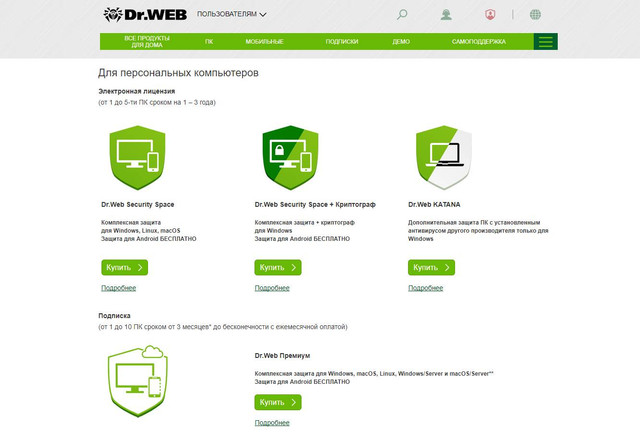Click the Dr.Web KATANA title

pos(434,204)
